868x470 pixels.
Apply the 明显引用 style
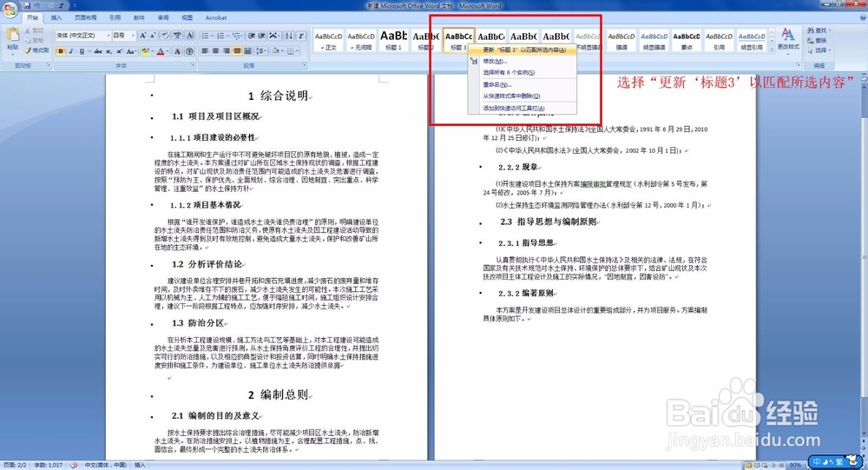click(x=752, y=40)
